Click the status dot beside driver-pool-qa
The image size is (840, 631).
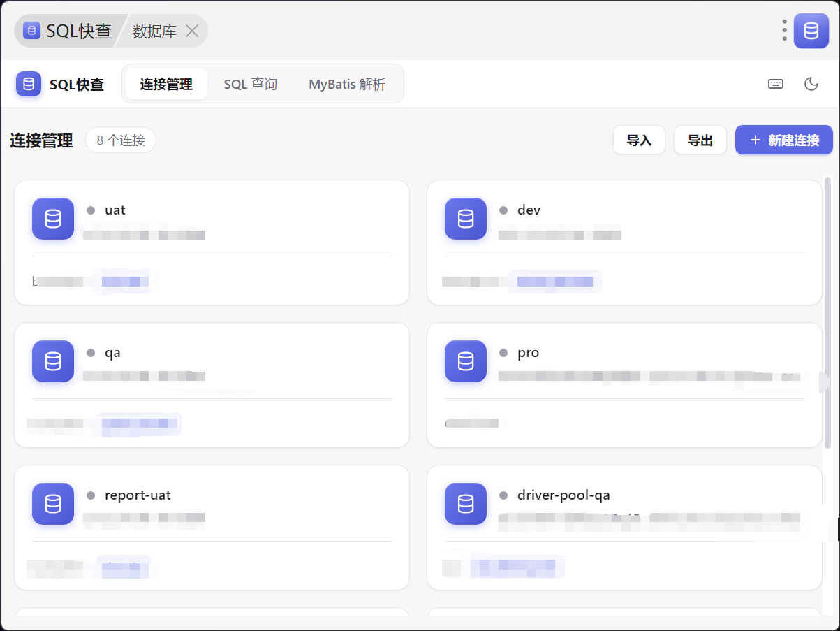coord(503,495)
